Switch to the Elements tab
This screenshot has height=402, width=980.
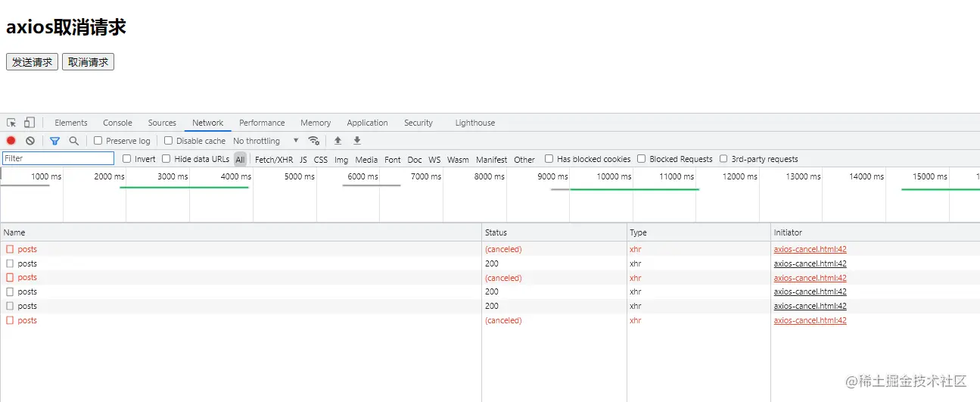(x=71, y=123)
